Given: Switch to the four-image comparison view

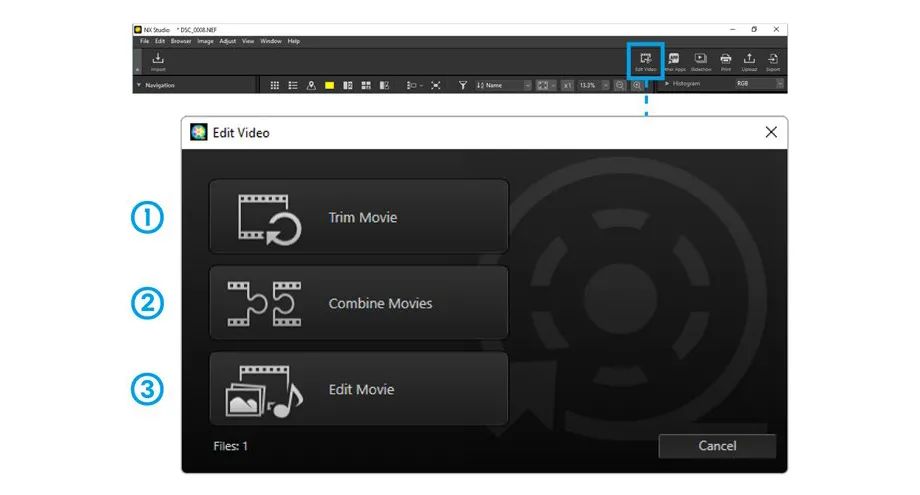Looking at the screenshot, I should [366, 86].
